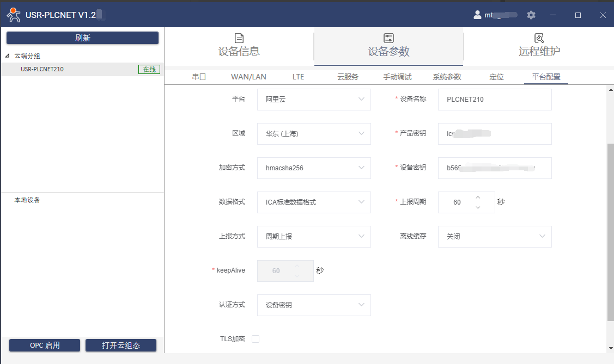The image size is (614, 364).
Task: Switch to the 云服务 tab
Action: tap(348, 77)
